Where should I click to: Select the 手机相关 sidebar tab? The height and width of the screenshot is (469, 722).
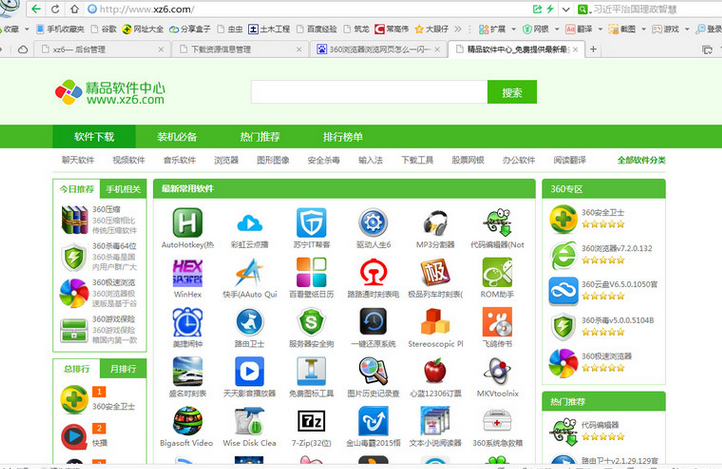124,189
